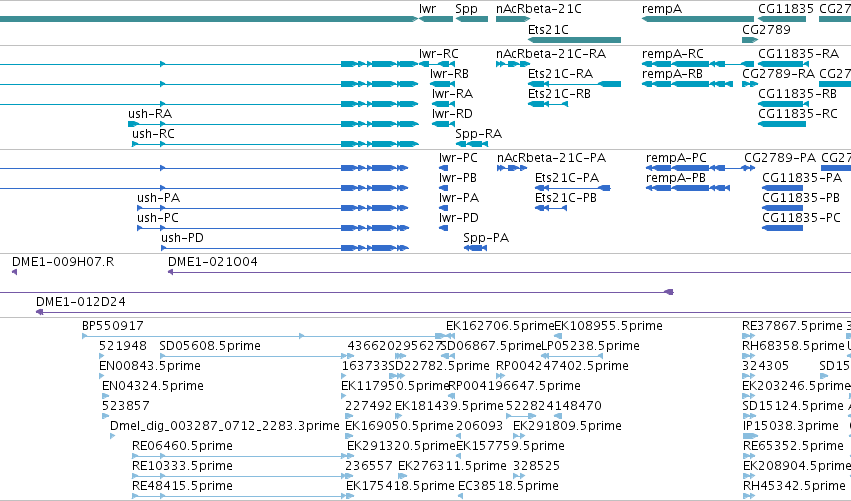Viewport: 851px width, 501px height.
Task: Select EST EK157759.5prime
Action: [510, 446]
